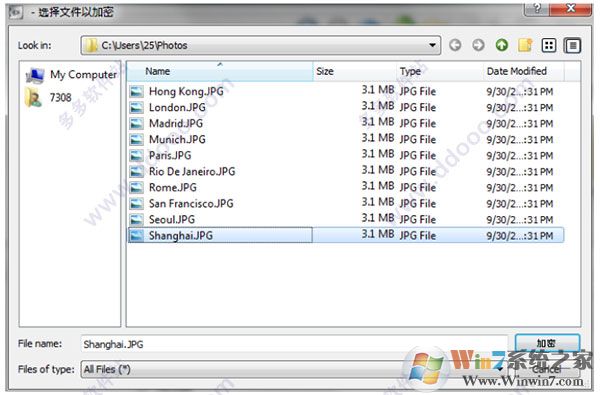Image resolution: width=600 pixels, height=395 pixels.
Task: Sort files by the Name column header
Action: pos(220,71)
